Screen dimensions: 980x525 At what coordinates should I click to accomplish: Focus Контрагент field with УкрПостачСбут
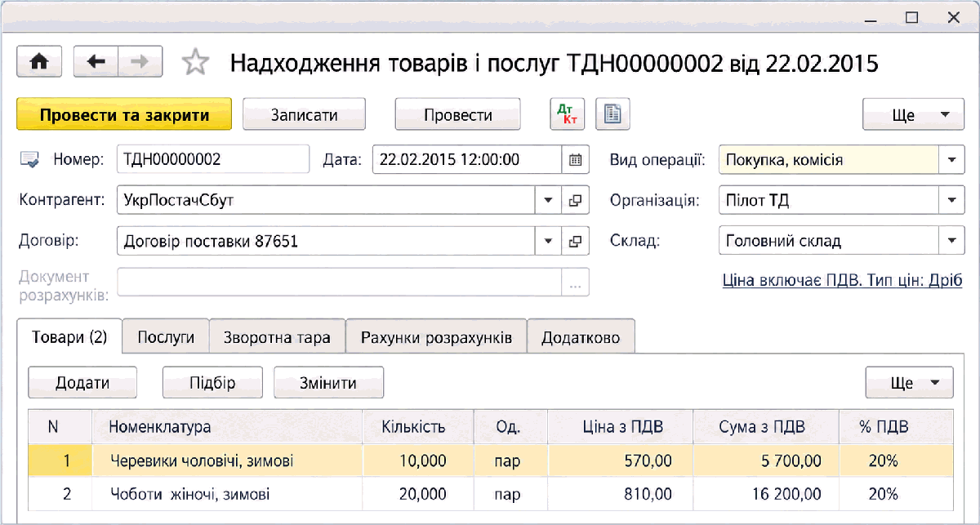326,200
